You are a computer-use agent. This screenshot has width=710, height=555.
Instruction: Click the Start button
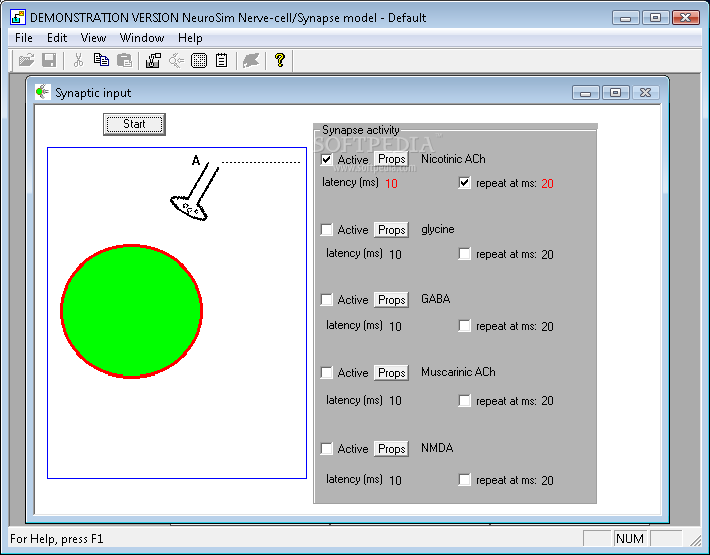(134, 124)
